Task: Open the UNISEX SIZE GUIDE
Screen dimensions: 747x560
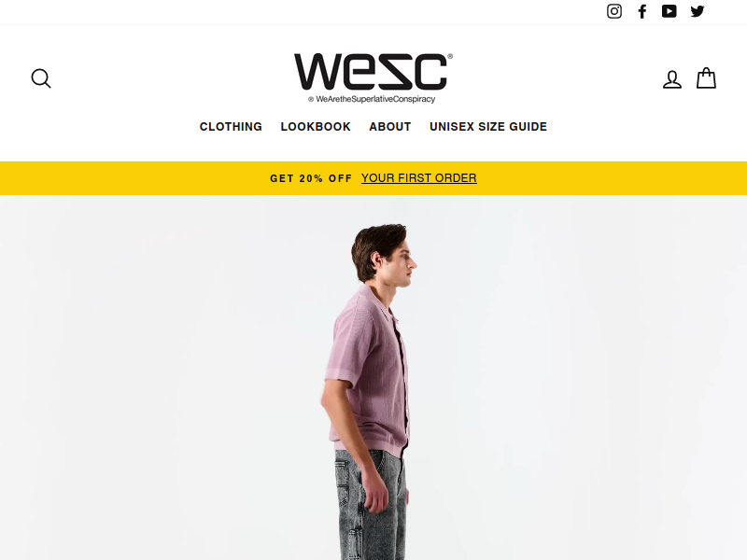Action: [x=488, y=127]
